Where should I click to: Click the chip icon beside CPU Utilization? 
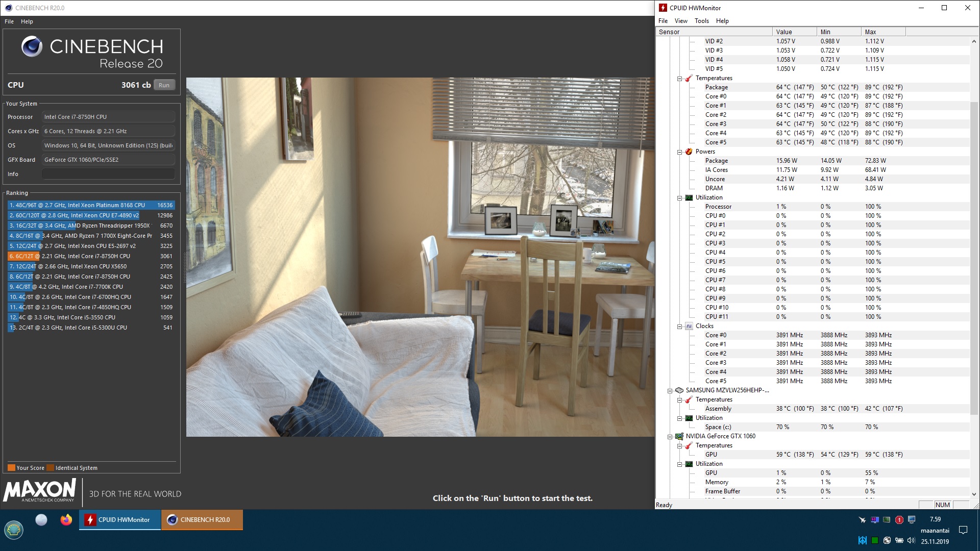tap(689, 197)
